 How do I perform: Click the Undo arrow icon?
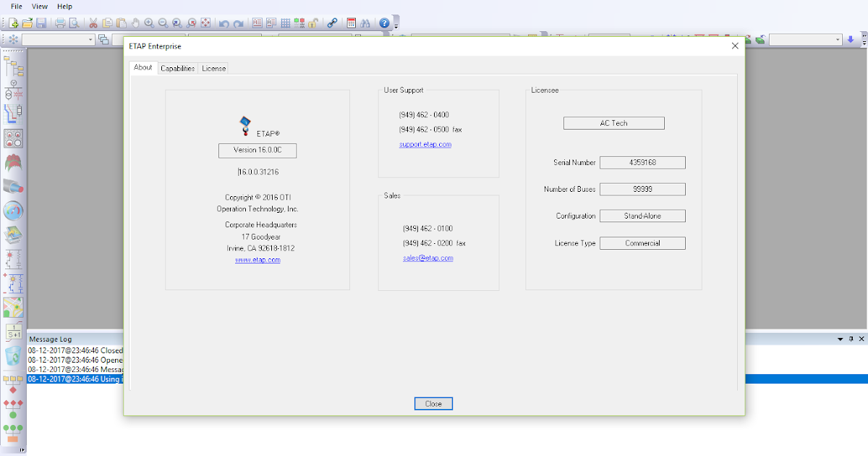click(x=224, y=23)
